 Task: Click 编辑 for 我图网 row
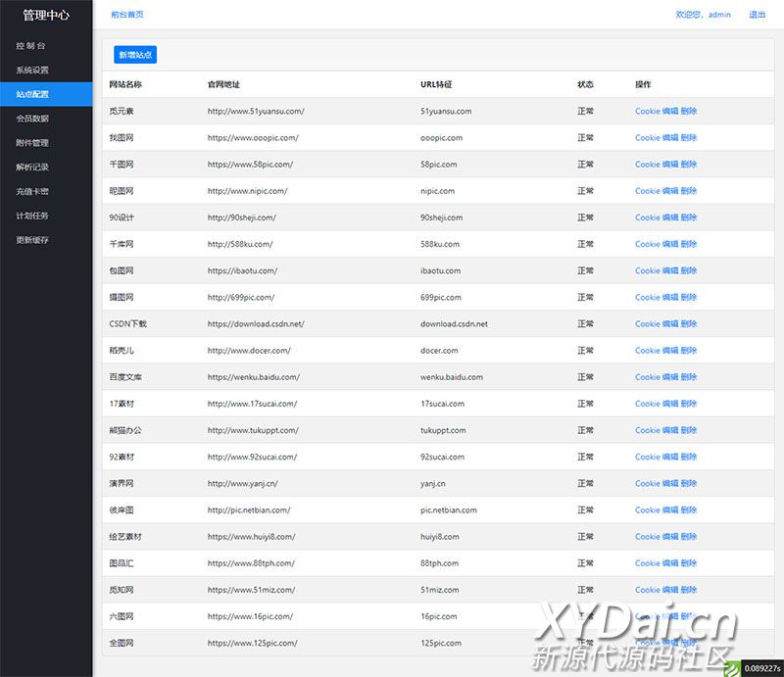pos(670,137)
